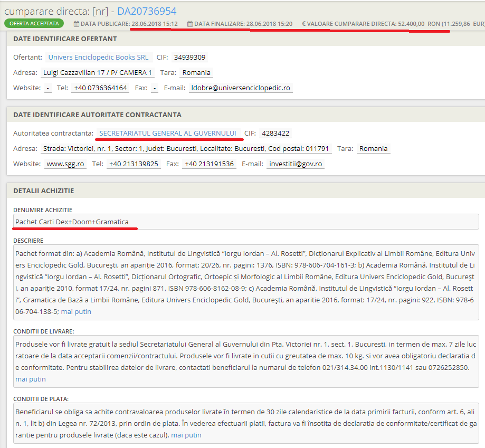485x448 pixels.
Task: Open Univers Enciclopedic Books SRL supplier link
Action: pyautogui.click(x=98, y=57)
